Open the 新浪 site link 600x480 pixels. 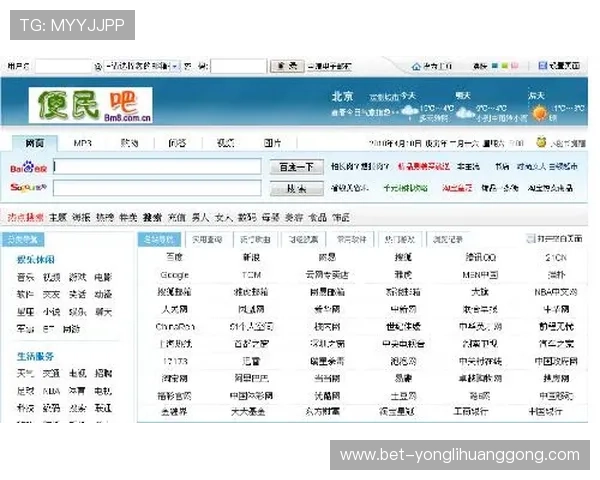point(251,257)
